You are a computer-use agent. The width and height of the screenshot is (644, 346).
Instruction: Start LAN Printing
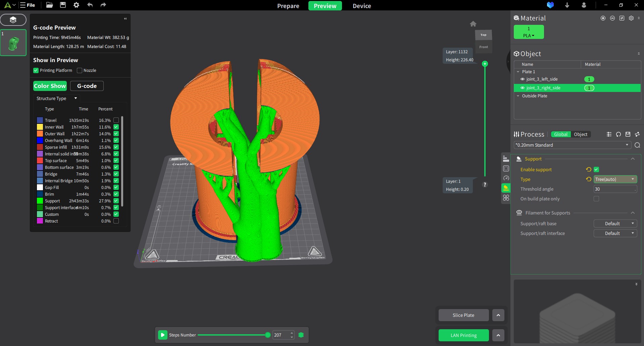(463, 335)
